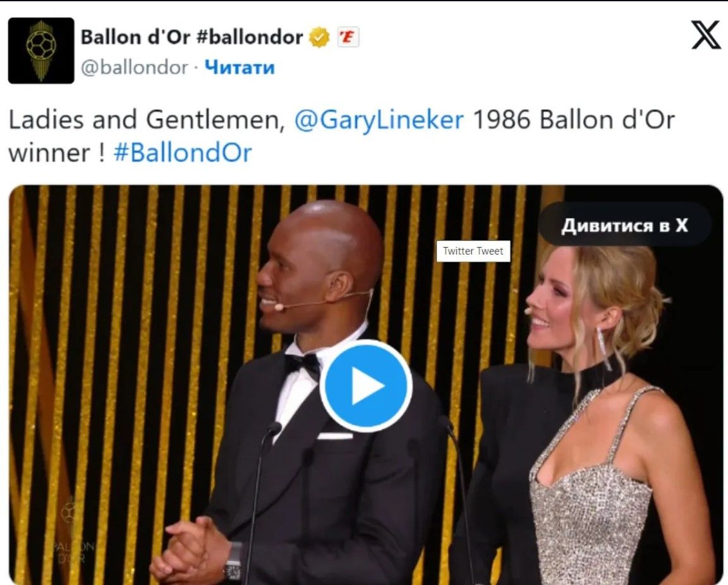This screenshot has height=585, width=728.
Task: Click the Twitter Tweet tooltip label
Action: pos(473,251)
